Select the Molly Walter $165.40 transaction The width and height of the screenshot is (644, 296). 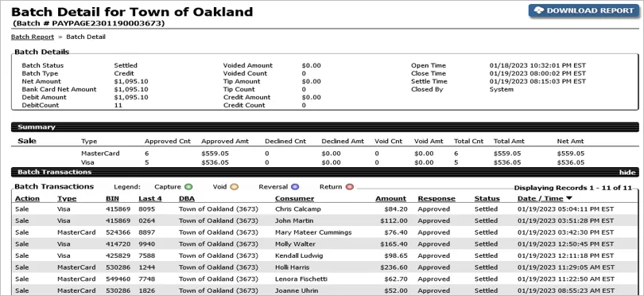click(x=325, y=243)
